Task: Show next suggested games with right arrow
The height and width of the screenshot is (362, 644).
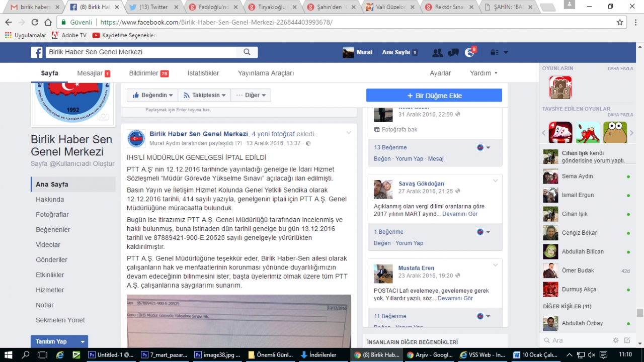Action: click(x=631, y=133)
